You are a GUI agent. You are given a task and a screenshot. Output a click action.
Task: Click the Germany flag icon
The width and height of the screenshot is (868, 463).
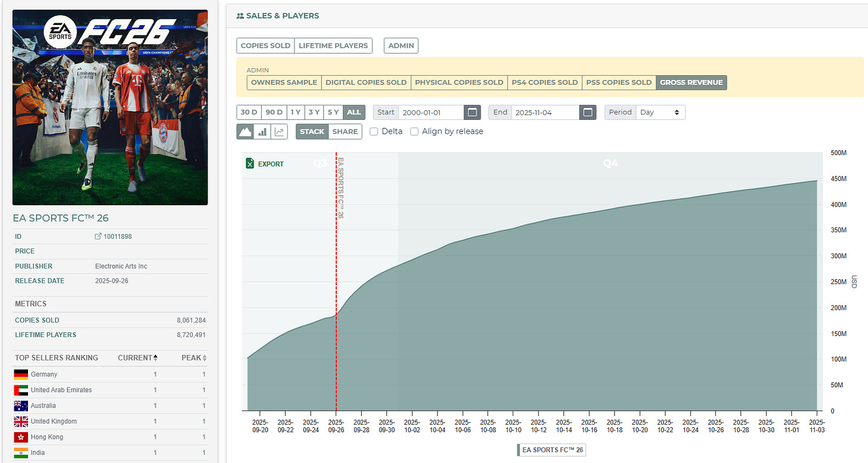coord(21,374)
